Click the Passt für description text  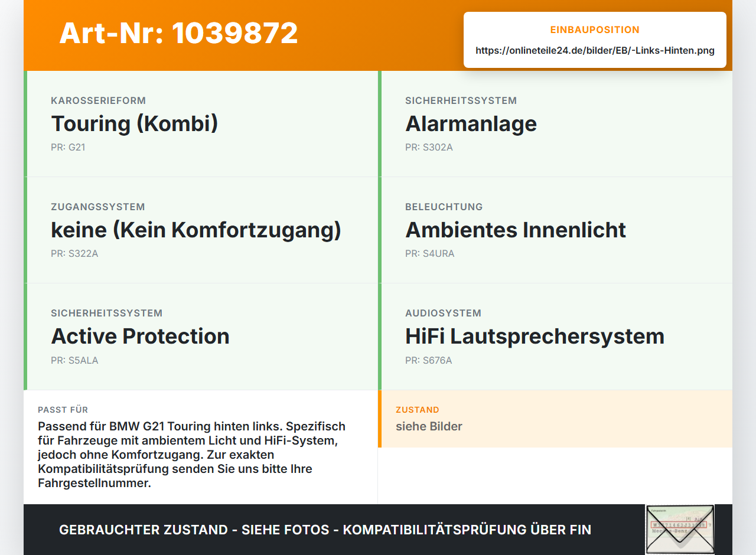192,455
